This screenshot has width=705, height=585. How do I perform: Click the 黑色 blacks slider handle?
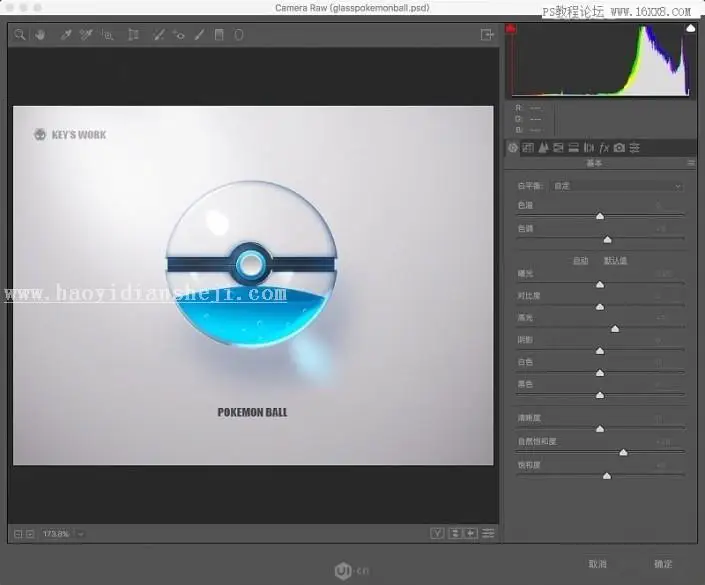point(600,396)
